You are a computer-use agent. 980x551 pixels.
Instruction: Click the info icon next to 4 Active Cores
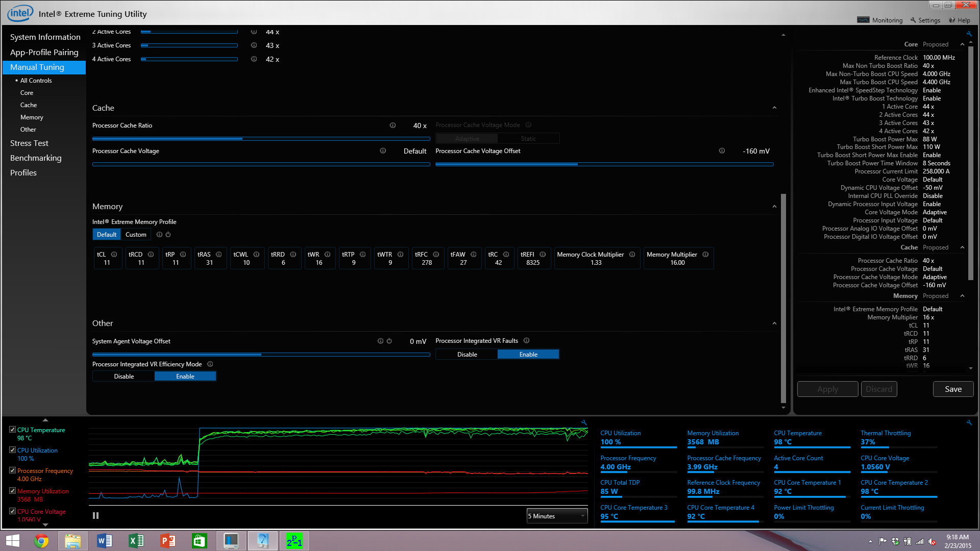coord(254,59)
